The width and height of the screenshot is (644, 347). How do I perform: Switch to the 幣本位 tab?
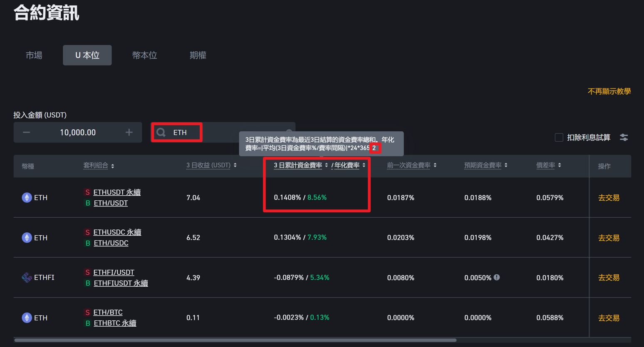[144, 55]
